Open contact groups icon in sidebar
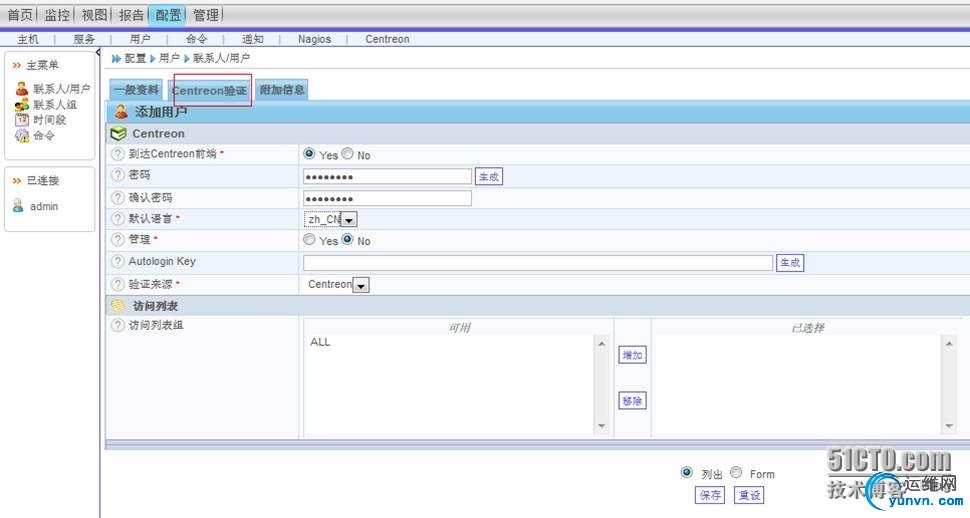This screenshot has height=518, width=970. (22, 105)
